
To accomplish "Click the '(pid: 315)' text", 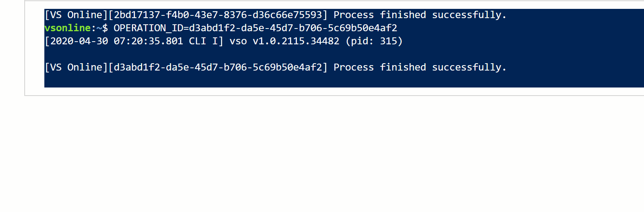I will [374, 41].
